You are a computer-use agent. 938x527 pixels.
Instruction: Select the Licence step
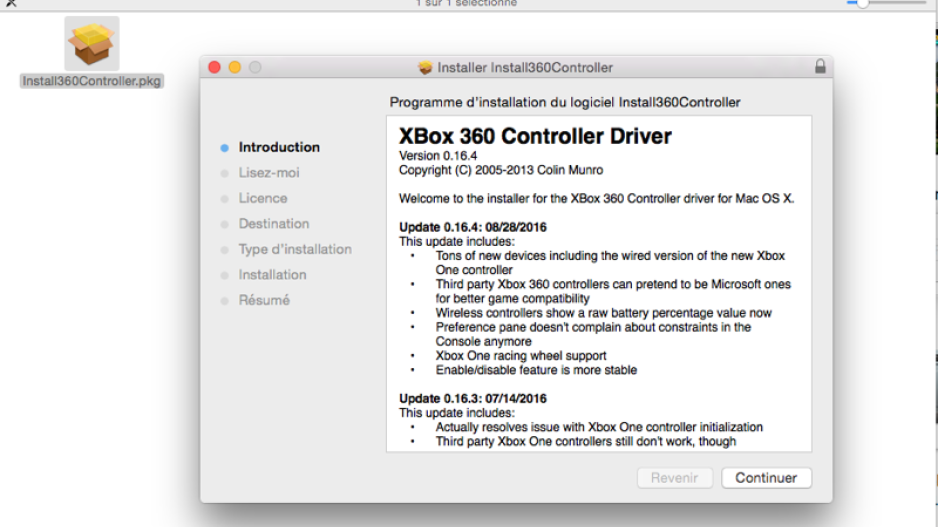pos(263,198)
